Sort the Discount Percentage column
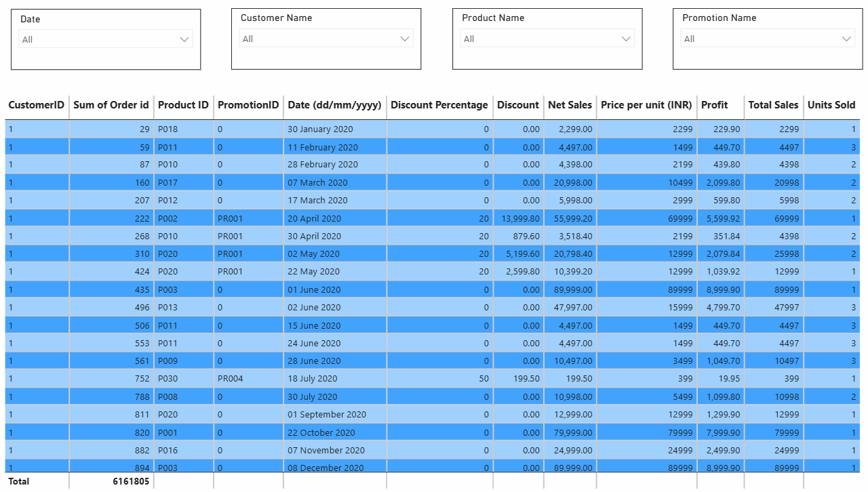868x492 pixels. coord(439,105)
